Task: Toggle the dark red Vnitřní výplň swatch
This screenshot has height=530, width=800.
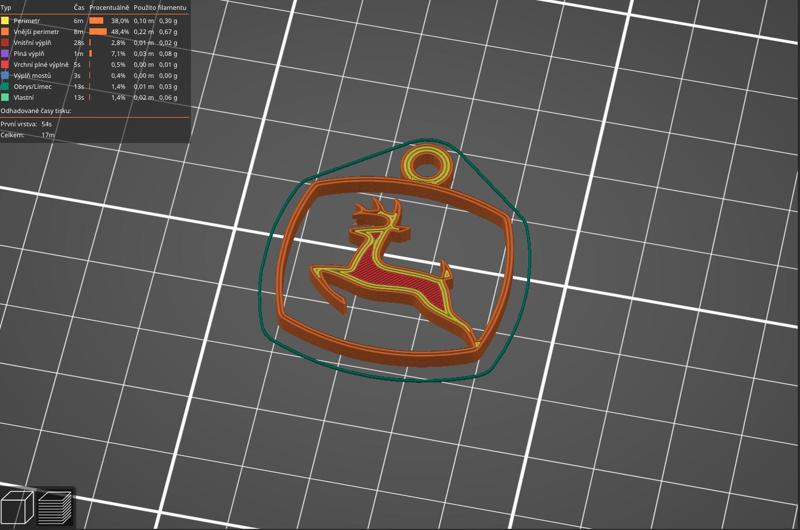Action: coord(5,43)
